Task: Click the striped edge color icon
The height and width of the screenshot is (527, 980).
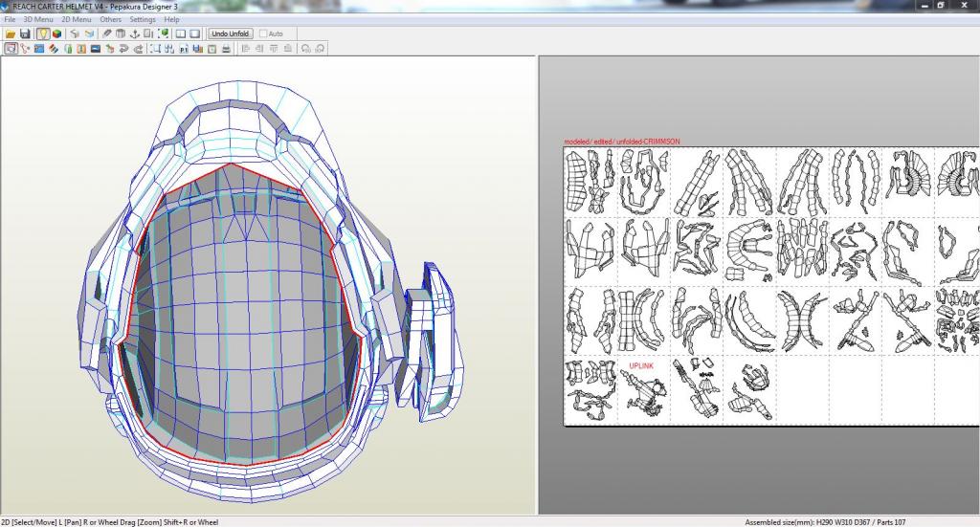Action: tap(54, 49)
